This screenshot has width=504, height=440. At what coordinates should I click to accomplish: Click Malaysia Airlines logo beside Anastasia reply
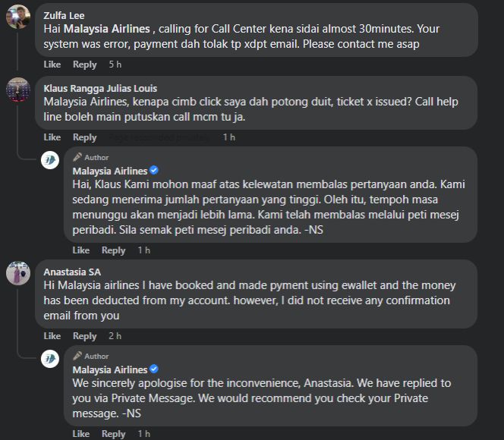pyautogui.click(x=50, y=359)
